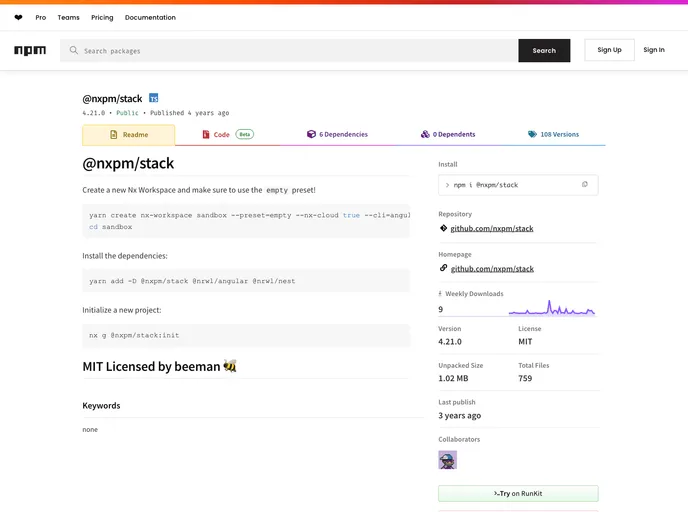
Task: Open the 0 Dependents tab
Action: 448,134
